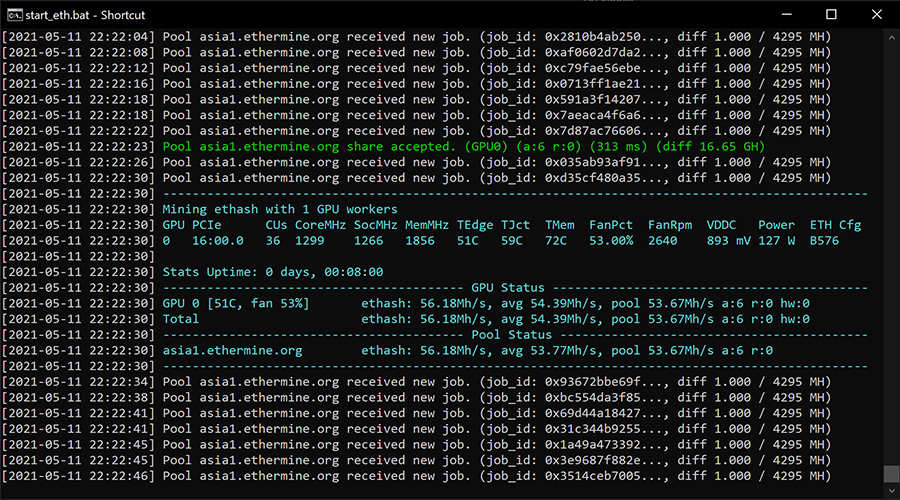This screenshot has height=500, width=900.
Task: Click the job_id 0x69d44a18427 log line
Action: [x=416, y=413]
